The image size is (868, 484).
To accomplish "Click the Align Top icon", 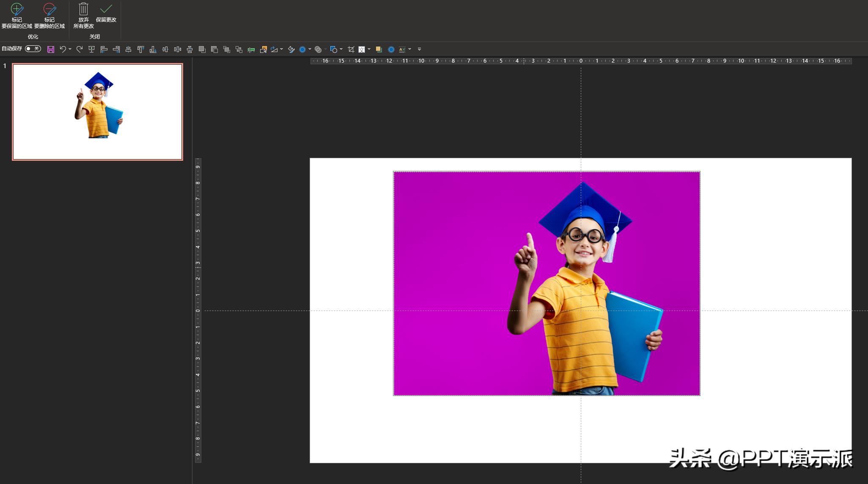I will 140,49.
